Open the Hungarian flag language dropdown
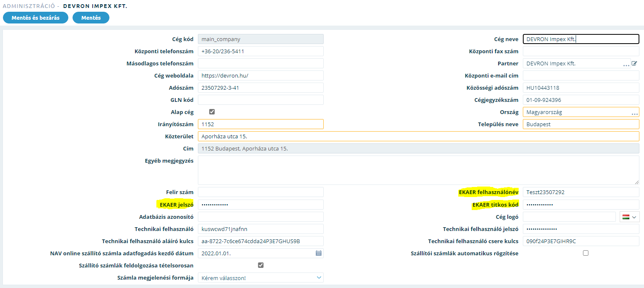Viewport: 644px width, 288px height. click(630, 217)
